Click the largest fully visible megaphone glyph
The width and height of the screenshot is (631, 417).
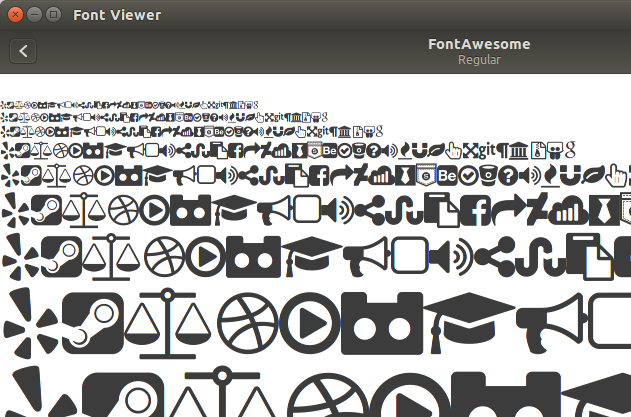(x=550, y=323)
